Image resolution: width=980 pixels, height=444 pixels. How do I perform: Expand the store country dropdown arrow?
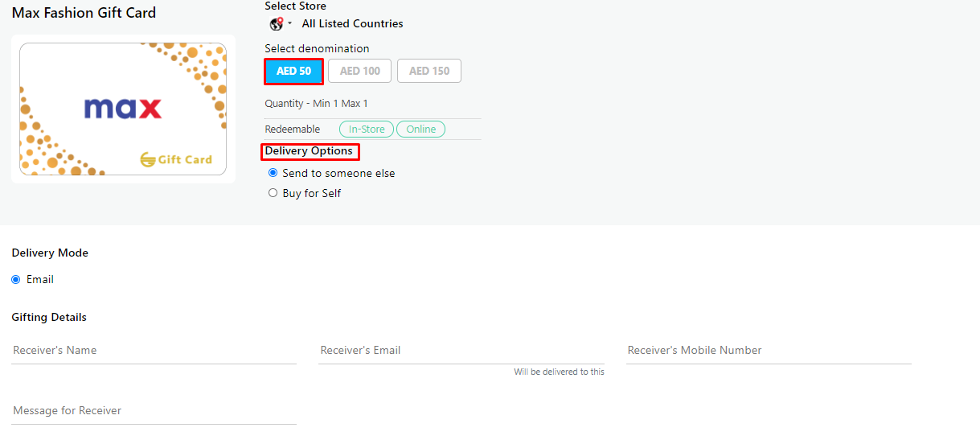click(289, 23)
